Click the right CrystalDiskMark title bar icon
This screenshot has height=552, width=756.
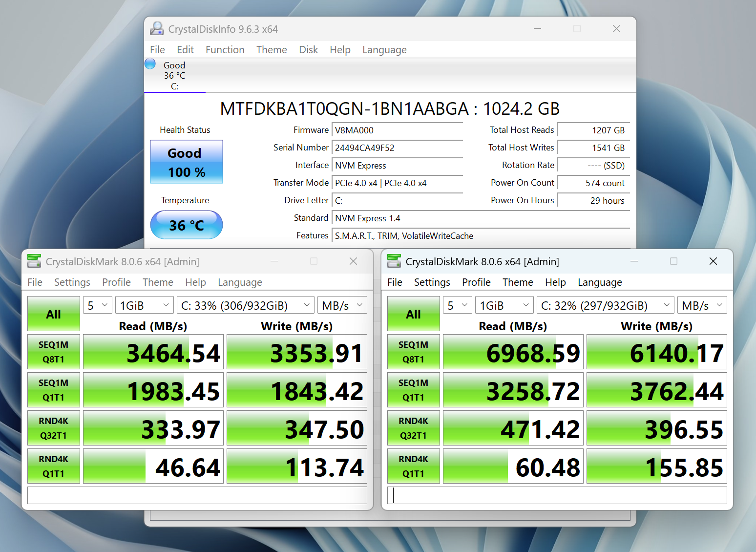tap(394, 261)
